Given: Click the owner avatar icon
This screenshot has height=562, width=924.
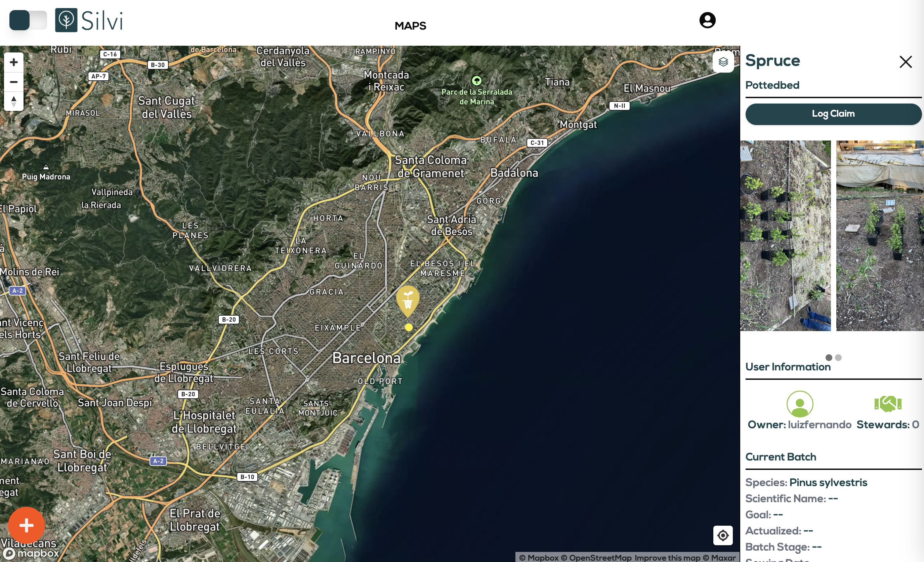Looking at the screenshot, I should click(799, 404).
